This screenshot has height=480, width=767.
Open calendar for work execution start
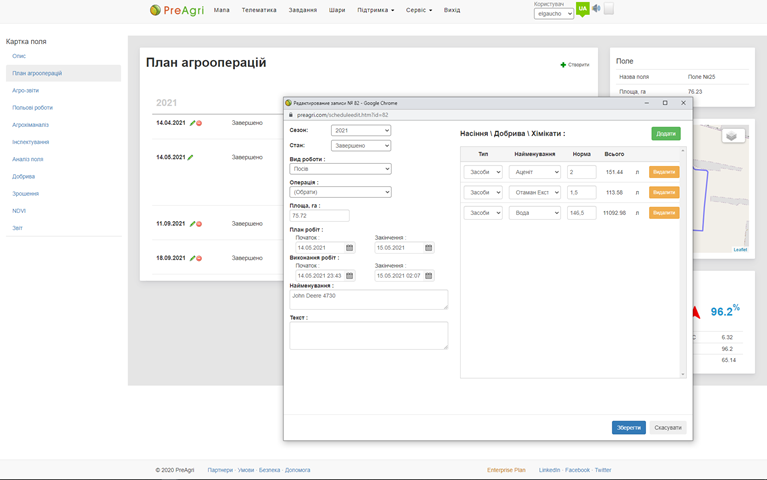[x=350, y=276]
